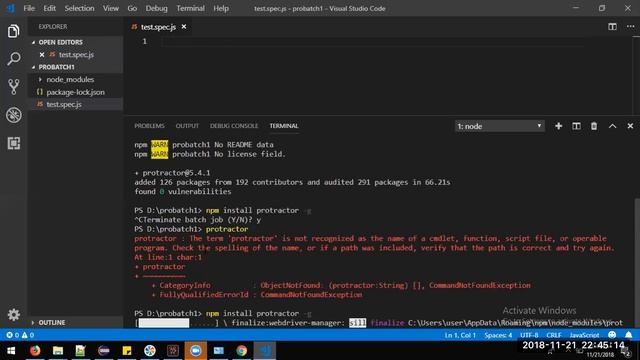Open the Extensions view
The image size is (640, 360).
pyautogui.click(x=13, y=143)
